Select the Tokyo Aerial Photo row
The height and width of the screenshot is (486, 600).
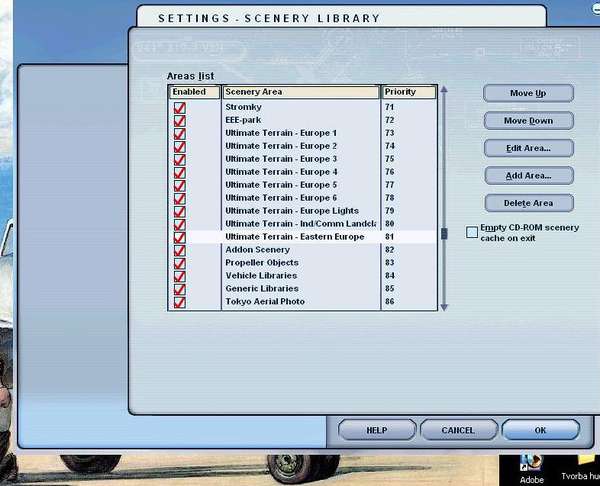(302, 302)
